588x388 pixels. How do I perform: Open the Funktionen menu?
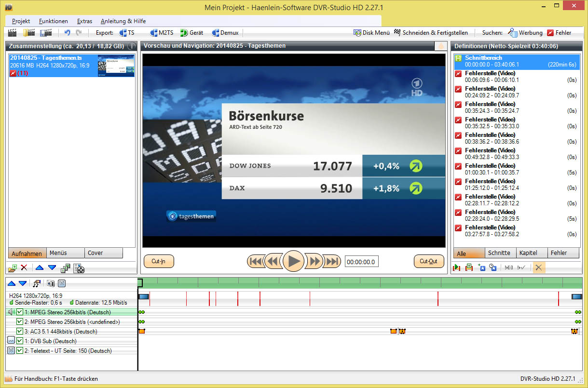coord(54,21)
